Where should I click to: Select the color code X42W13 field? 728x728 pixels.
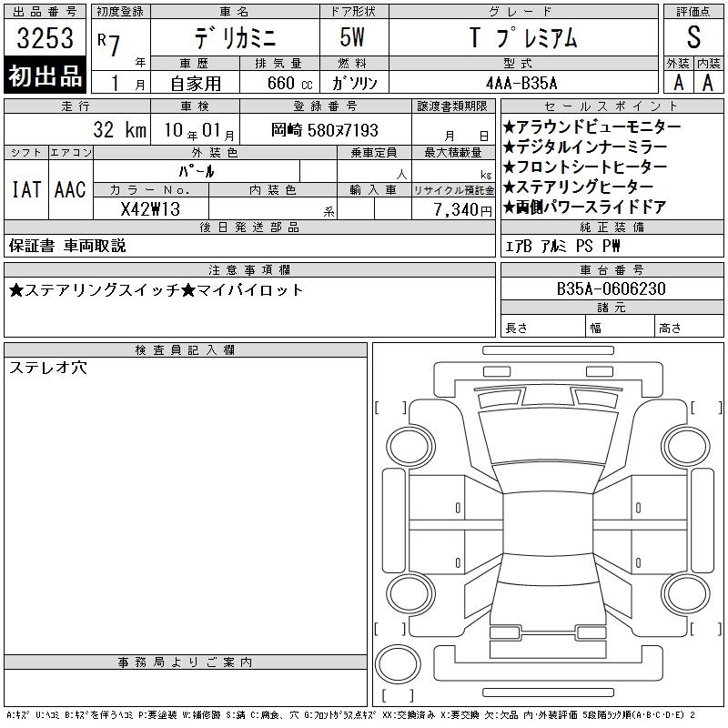pyautogui.click(x=151, y=209)
